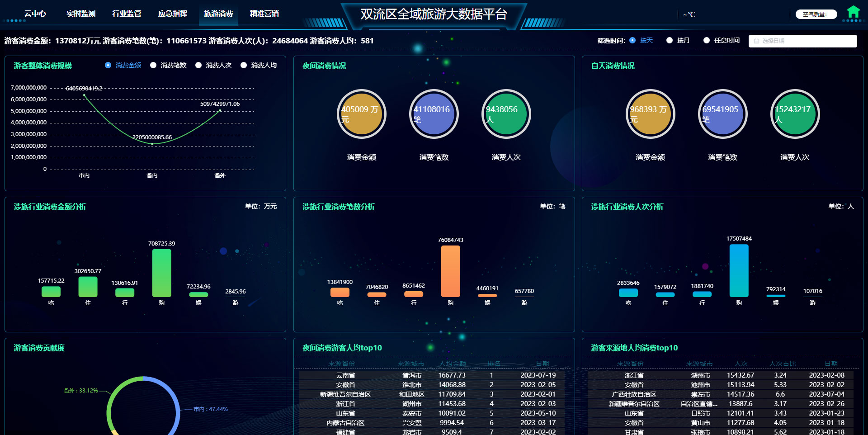This screenshot has width=868, height=435.
Task: Click the blue daytime 69541905 笔 circle
Action: click(722, 114)
